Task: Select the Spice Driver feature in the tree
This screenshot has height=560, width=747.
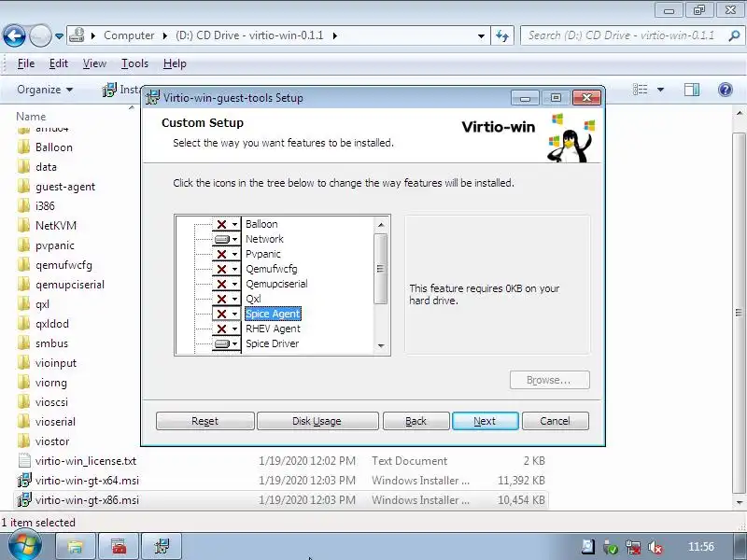Action: (273, 343)
